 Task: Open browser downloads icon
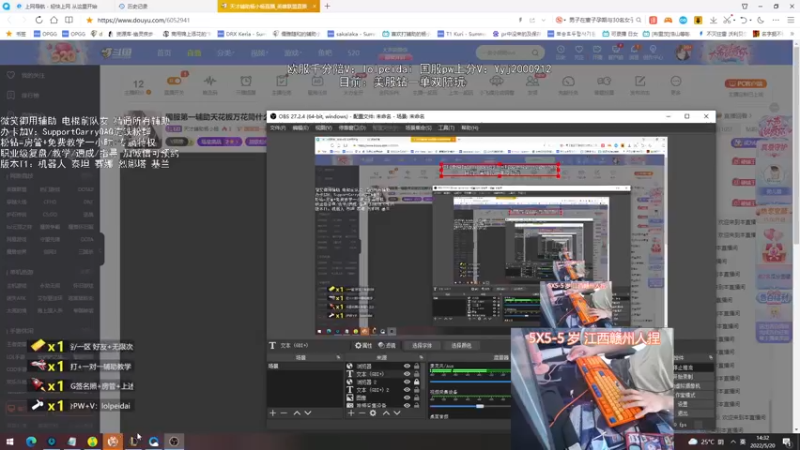713,20
